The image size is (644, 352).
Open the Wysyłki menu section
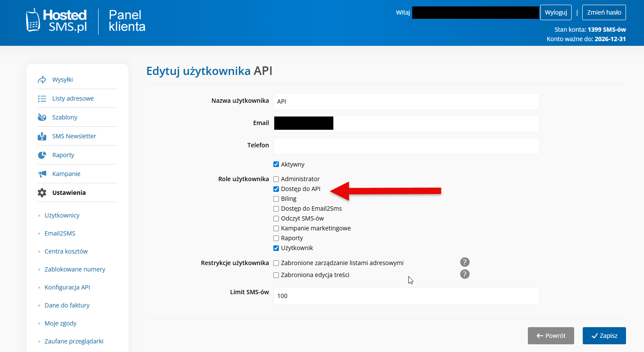(63, 80)
